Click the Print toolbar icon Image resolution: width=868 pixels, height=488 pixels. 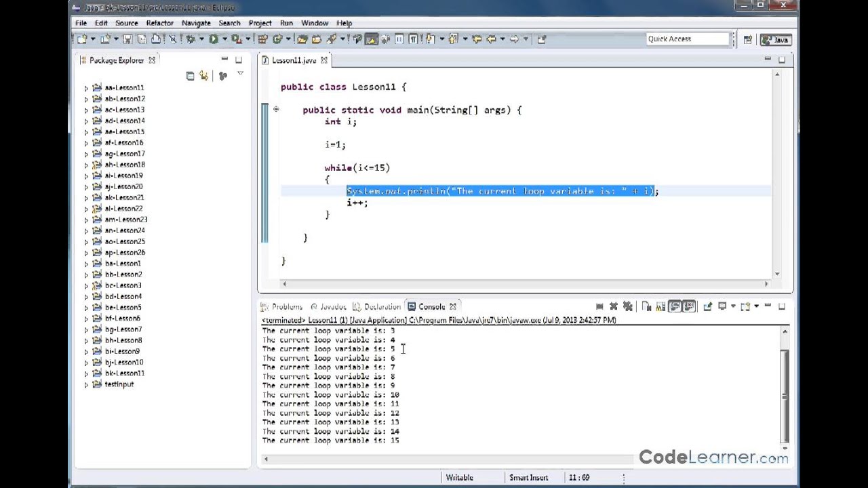coord(156,39)
